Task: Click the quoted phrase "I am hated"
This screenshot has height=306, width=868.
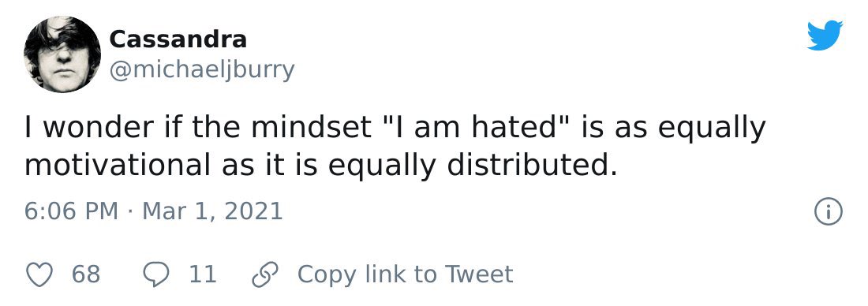Action: pyautogui.click(x=476, y=126)
